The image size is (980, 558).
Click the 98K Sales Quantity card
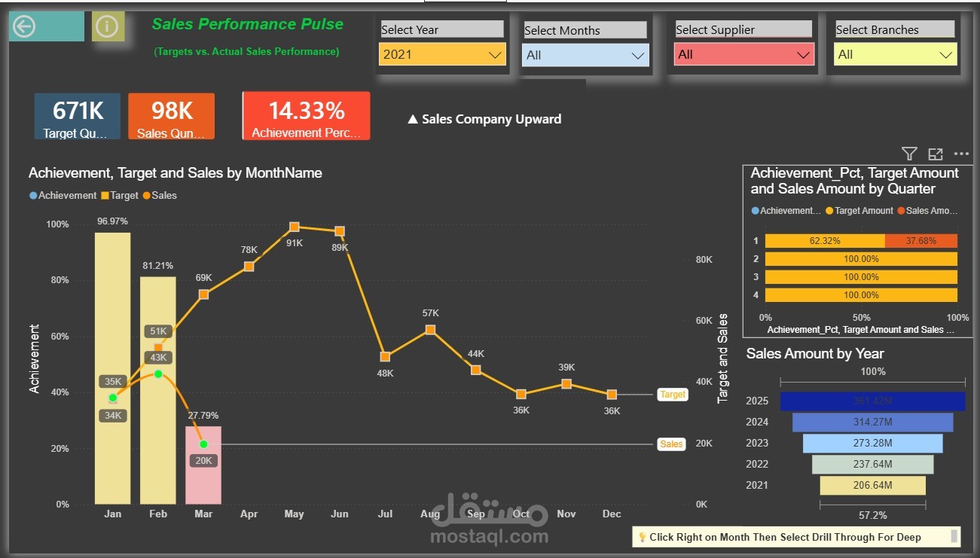pos(172,117)
